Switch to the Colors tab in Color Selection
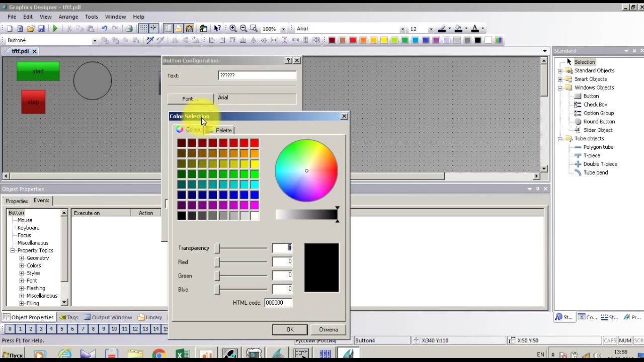Image resolution: width=644 pixels, height=362 pixels. [188, 129]
